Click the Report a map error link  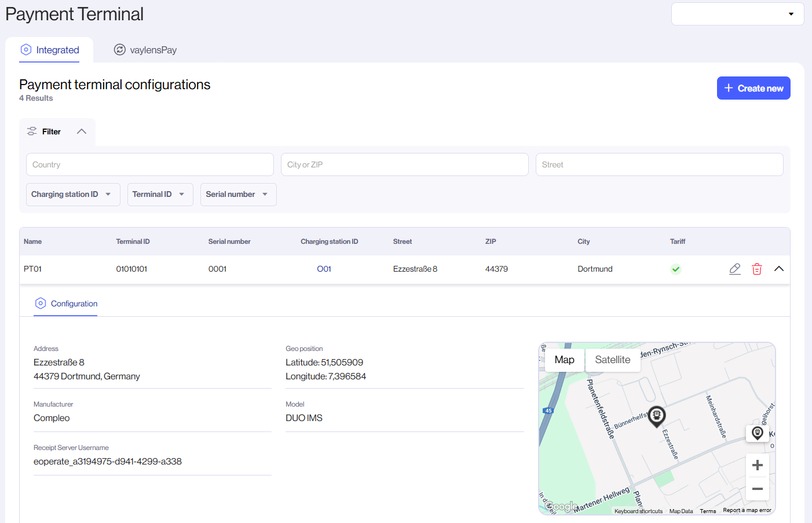747,511
